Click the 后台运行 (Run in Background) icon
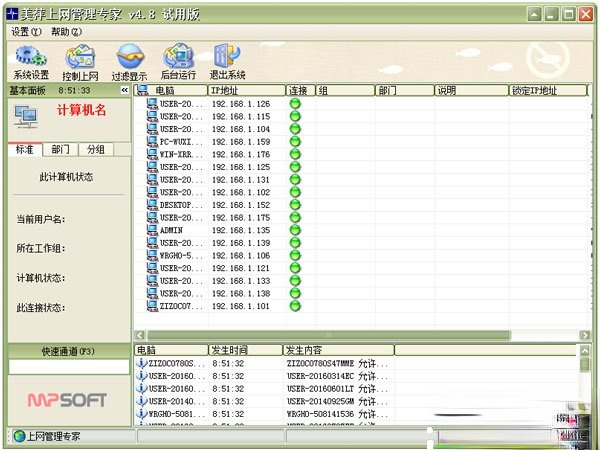The image size is (600, 450). click(x=178, y=61)
